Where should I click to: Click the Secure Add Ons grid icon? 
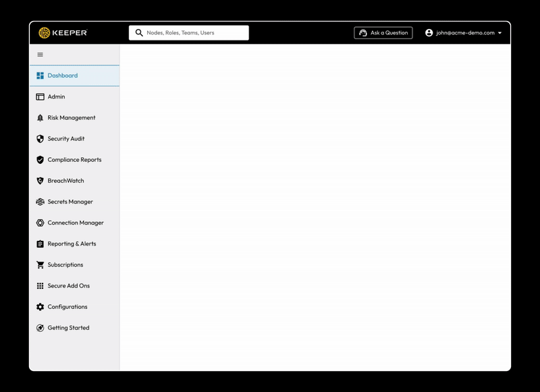click(x=40, y=285)
